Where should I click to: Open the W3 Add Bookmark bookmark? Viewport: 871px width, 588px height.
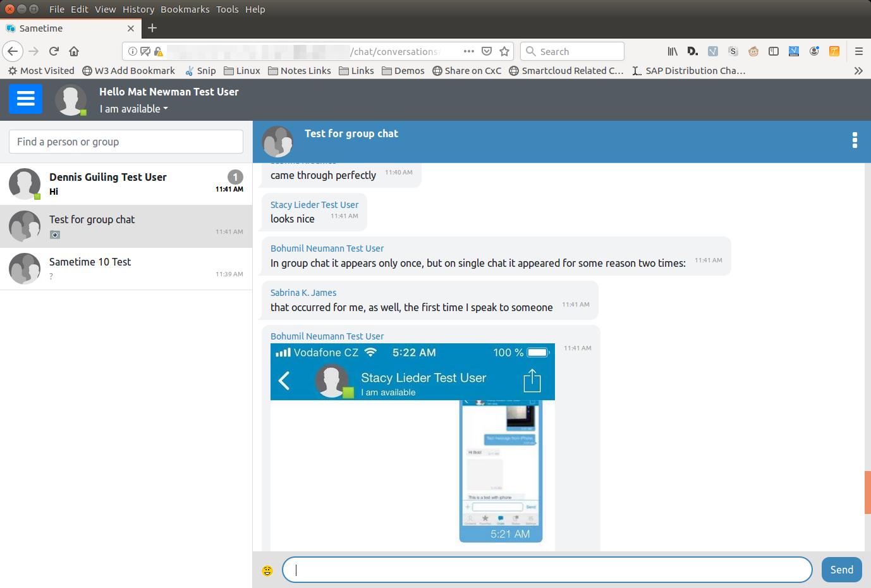click(129, 71)
